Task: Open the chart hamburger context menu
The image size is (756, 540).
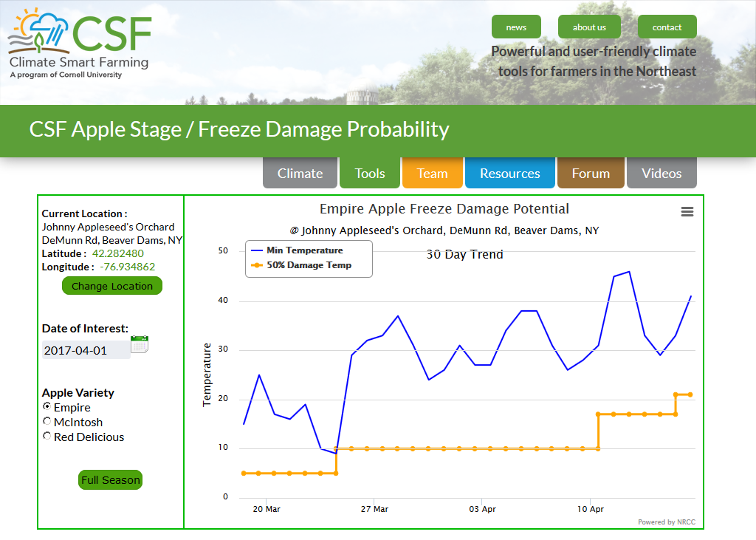Action: 687,212
